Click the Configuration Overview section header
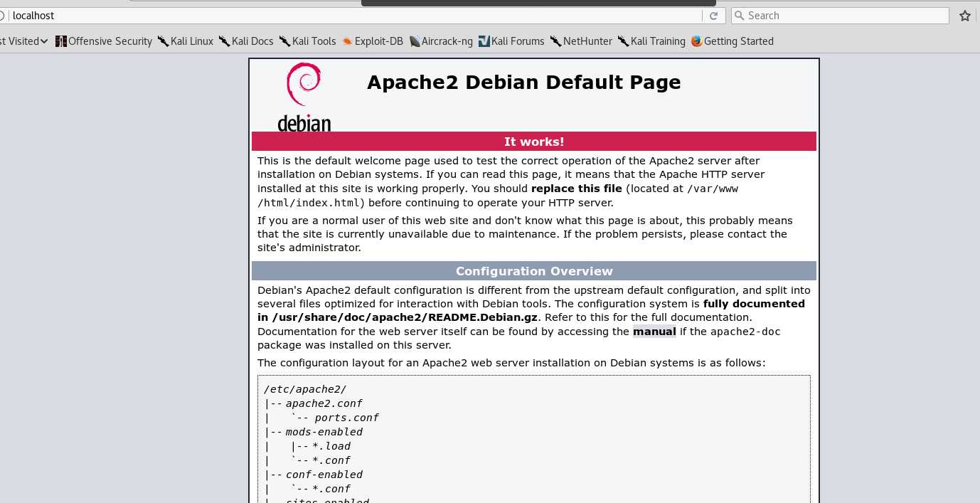 click(x=534, y=271)
